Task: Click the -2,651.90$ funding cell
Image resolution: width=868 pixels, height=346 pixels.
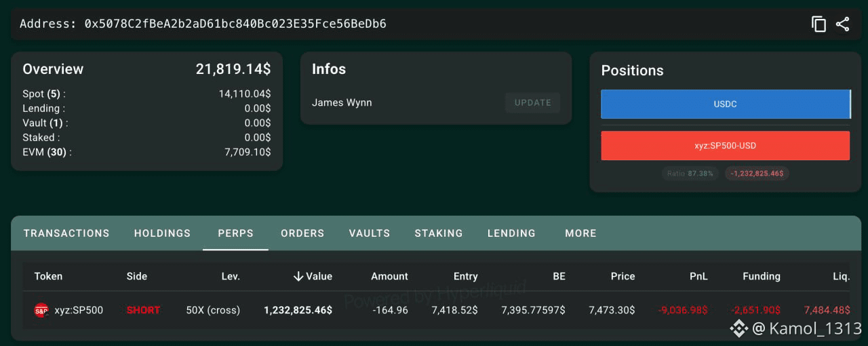Action: (756, 310)
